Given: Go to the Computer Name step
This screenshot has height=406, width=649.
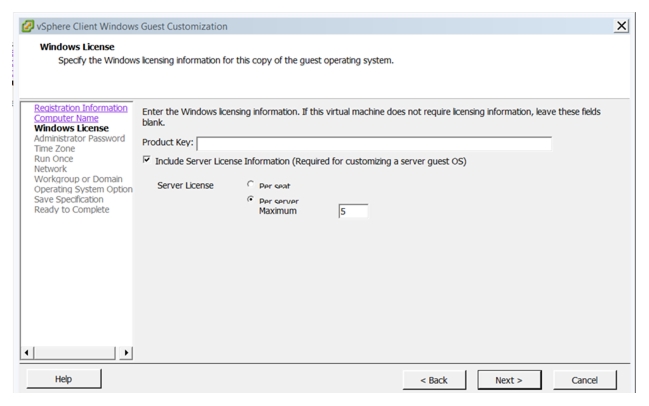Looking at the screenshot, I should pyautogui.click(x=66, y=118).
